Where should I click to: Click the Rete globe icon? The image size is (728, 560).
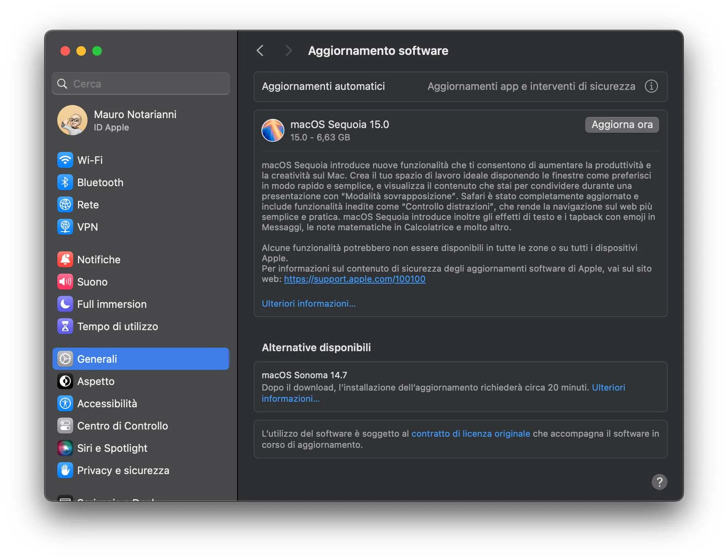(65, 204)
